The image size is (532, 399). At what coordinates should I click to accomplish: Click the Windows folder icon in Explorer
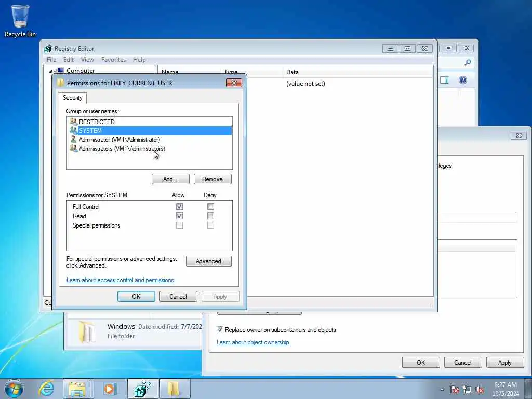[x=87, y=332]
